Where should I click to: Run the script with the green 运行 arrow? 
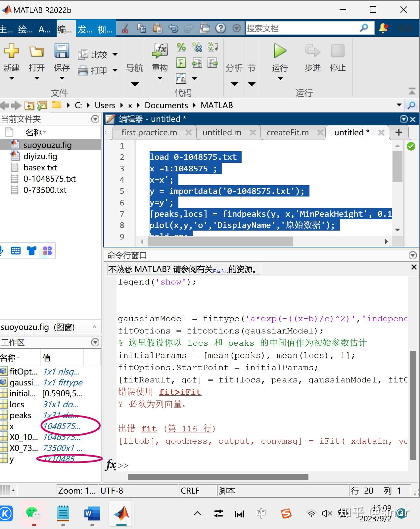(x=280, y=51)
